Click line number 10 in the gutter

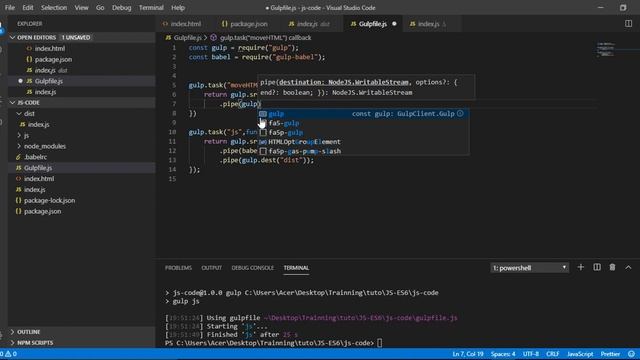(x=172, y=132)
